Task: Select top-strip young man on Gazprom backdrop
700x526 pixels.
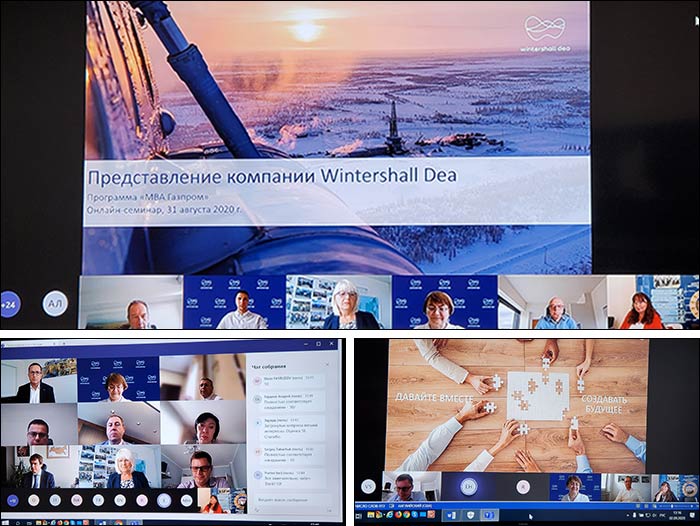Action: click(x=235, y=302)
